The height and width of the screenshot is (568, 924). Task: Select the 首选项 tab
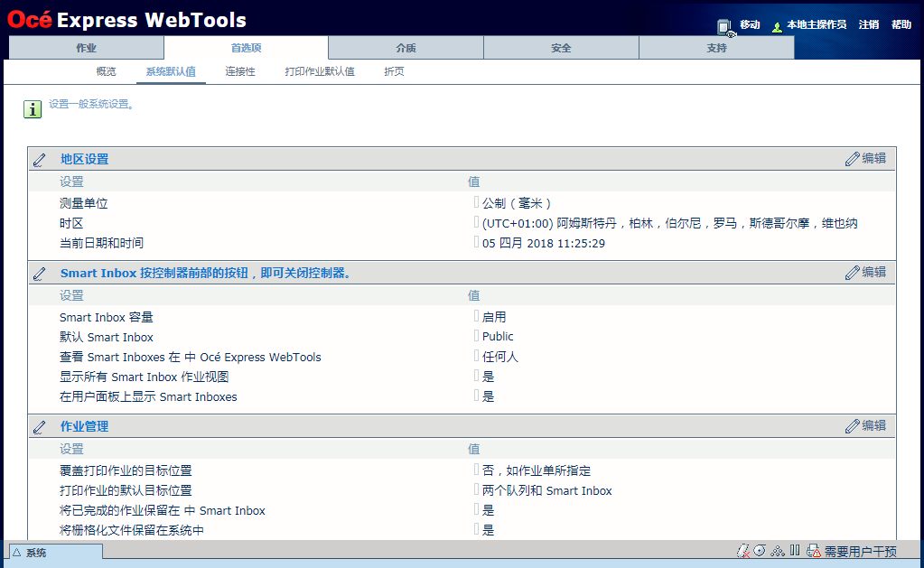click(246, 48)
